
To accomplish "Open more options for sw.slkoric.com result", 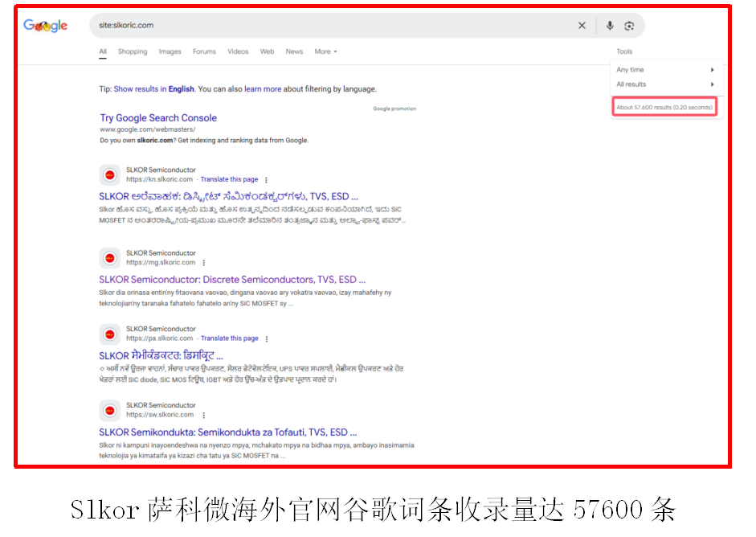I will 204,416.
